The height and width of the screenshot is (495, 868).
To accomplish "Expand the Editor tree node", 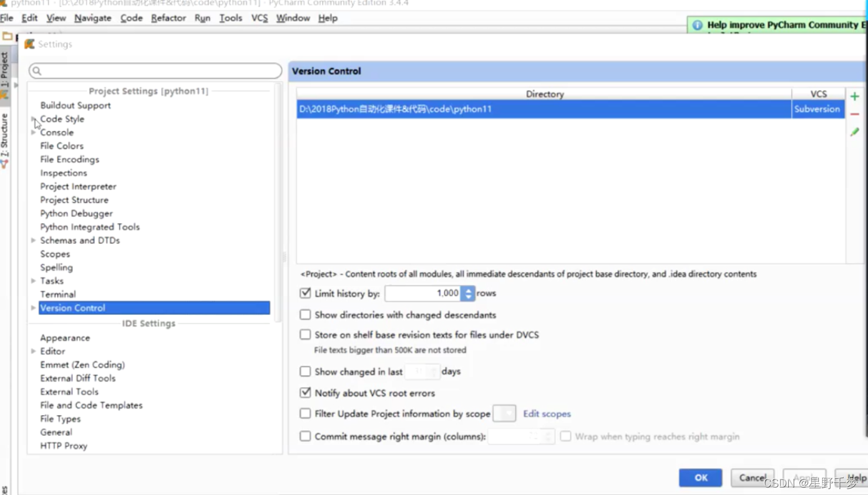I will pos(34,351).
